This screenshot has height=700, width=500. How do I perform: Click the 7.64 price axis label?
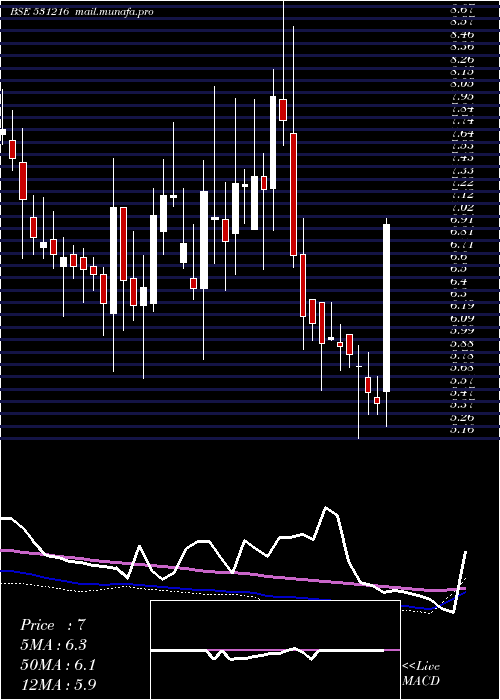[462, 133]
